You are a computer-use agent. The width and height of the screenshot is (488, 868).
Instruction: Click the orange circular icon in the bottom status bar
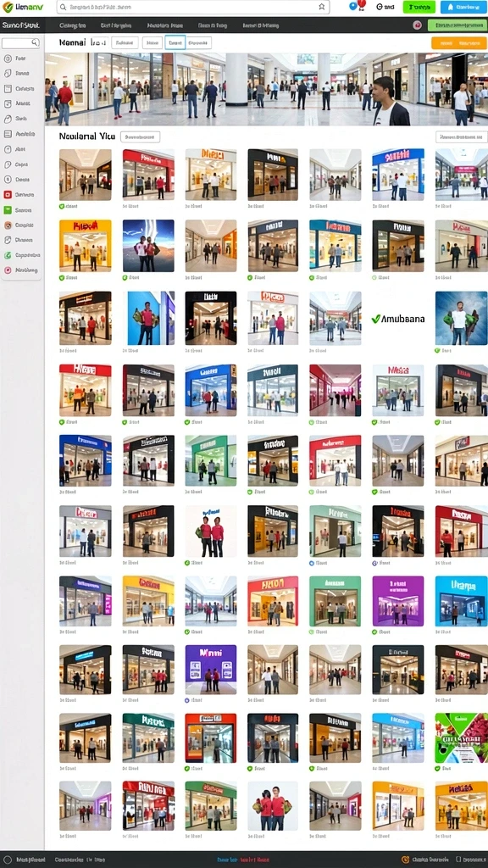pos(406,860)
